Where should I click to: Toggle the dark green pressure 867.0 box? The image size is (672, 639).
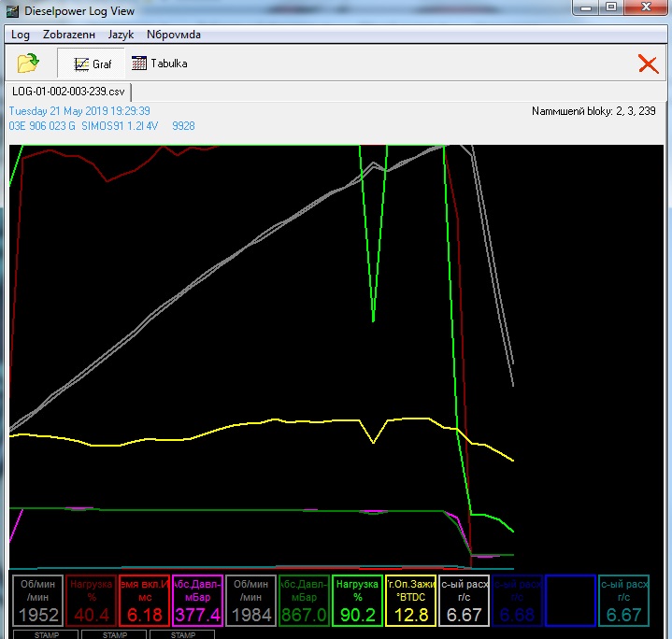(304, 600)
